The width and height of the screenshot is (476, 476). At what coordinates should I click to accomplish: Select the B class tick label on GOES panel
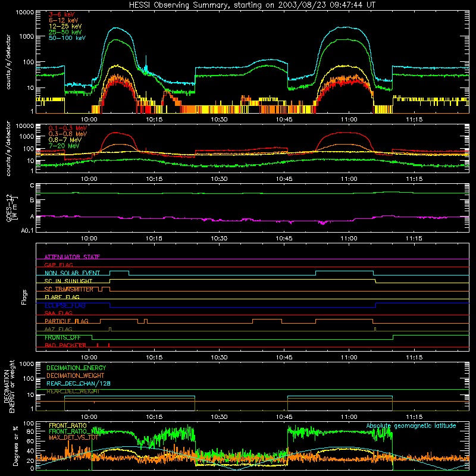(32, 201)
